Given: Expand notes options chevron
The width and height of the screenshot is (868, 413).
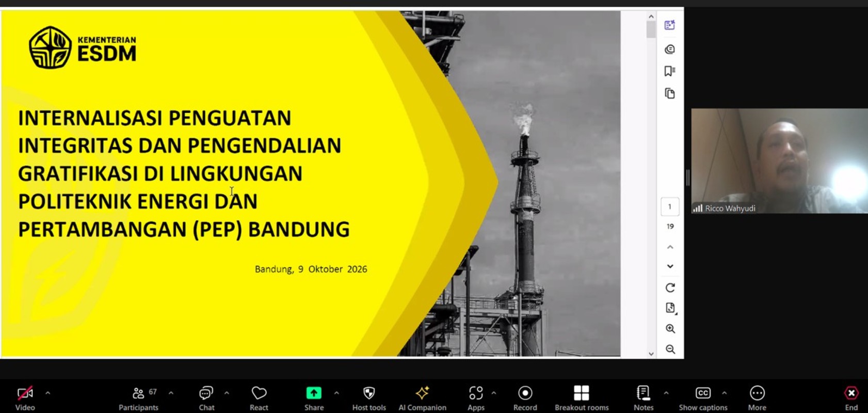Looking at the screenshot, I should tap(666, 393).
